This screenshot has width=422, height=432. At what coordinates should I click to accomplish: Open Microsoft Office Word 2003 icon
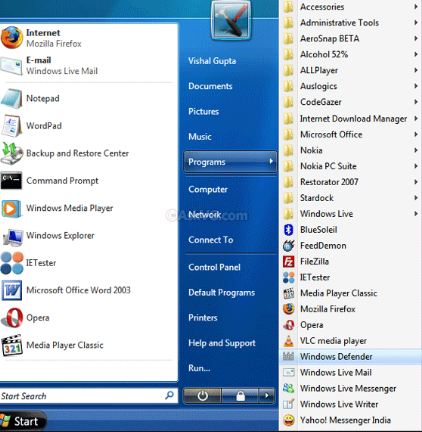tap(12, 290)
